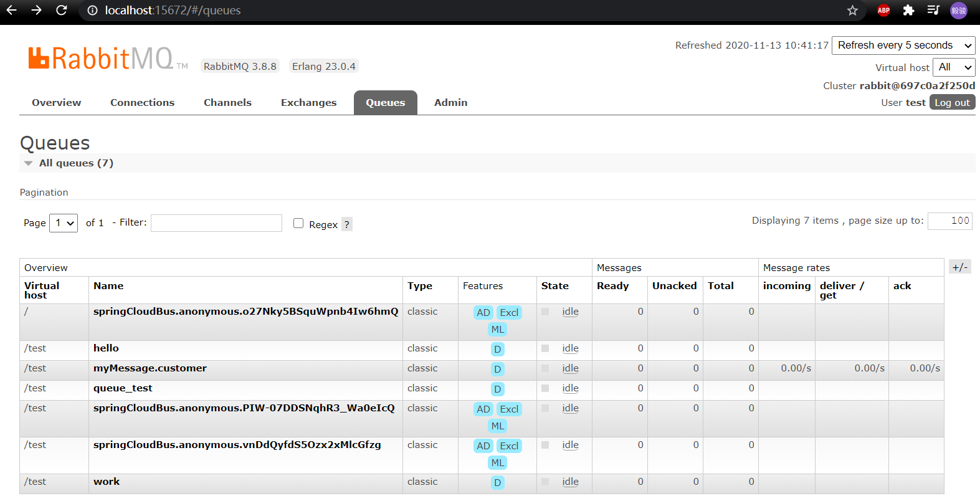Switch to the Channels tab
Image resolution: width=980 pixels, height=501 pixels.
coord(227,103)
